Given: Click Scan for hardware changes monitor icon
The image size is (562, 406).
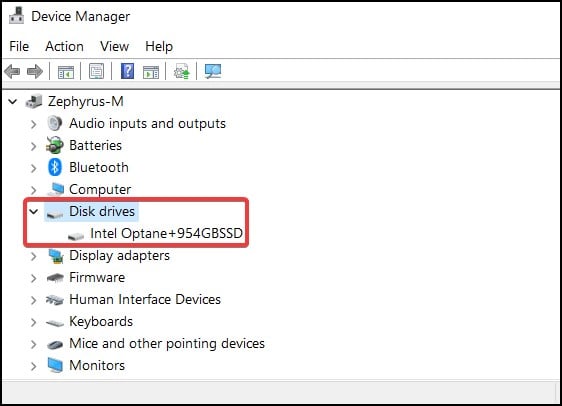Looking at the screenshot, I should [x=213, y=71].
